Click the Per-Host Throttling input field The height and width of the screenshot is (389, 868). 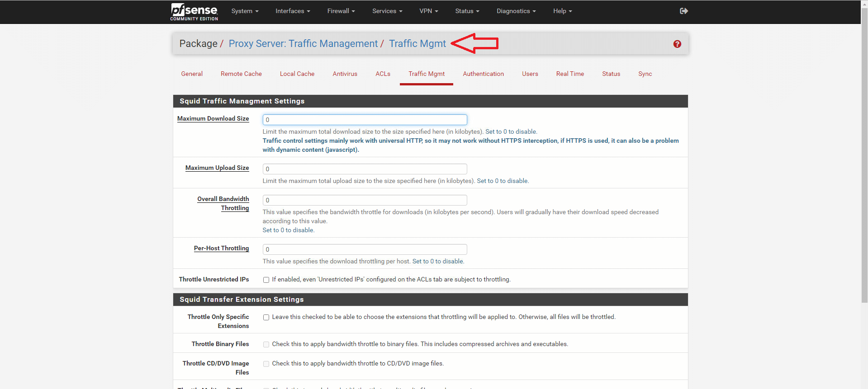click(x=365, y=249)
